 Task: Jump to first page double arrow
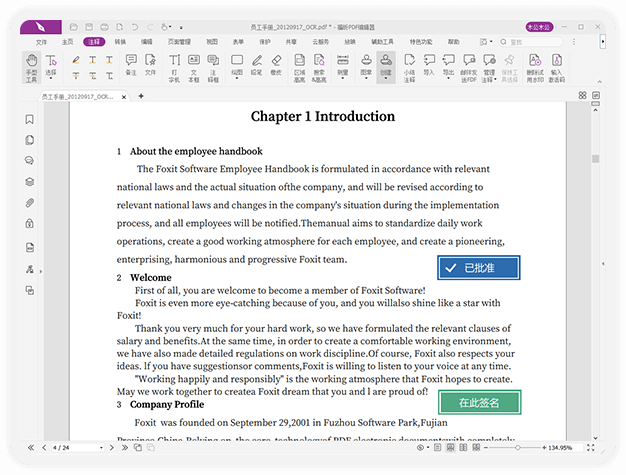coord(31,447)
